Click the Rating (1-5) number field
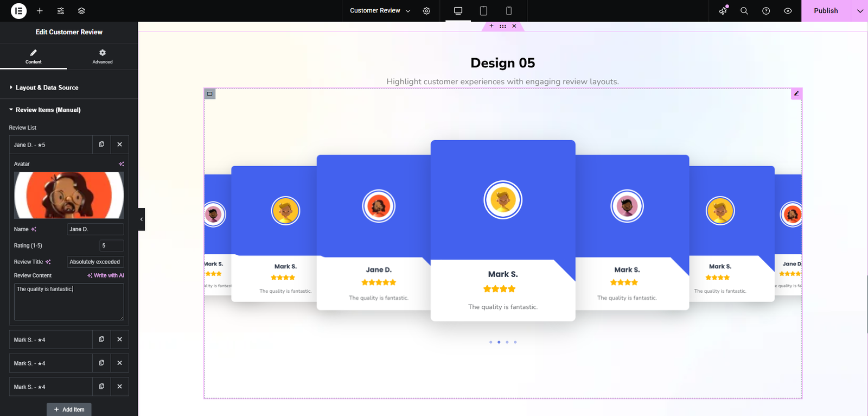 111,245
